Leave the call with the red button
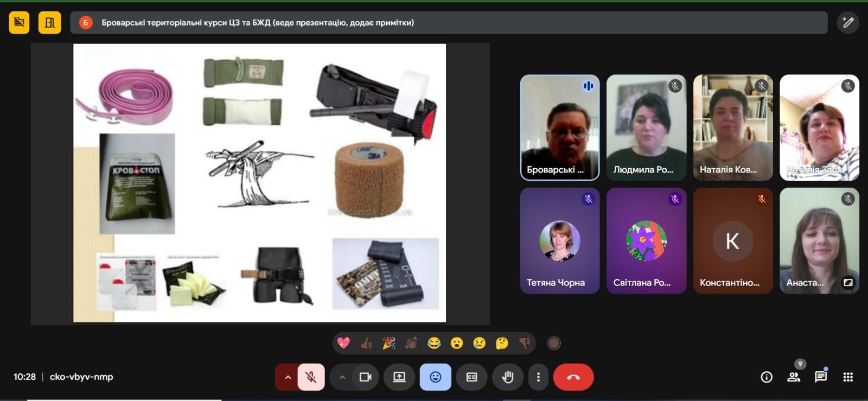Image resolution: width=868 pixels, height=401 pixels. pyautogui.click(x=573, y=377)
